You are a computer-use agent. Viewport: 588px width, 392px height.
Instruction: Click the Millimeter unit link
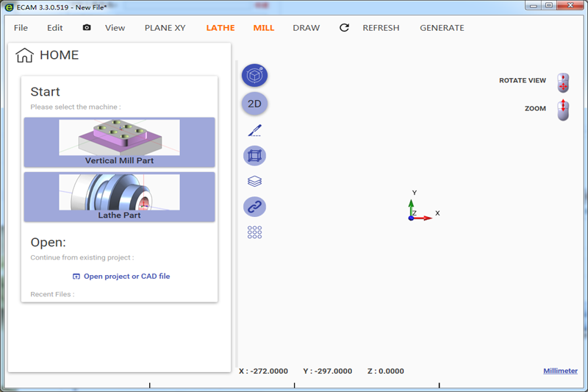(x=560, y=371)
